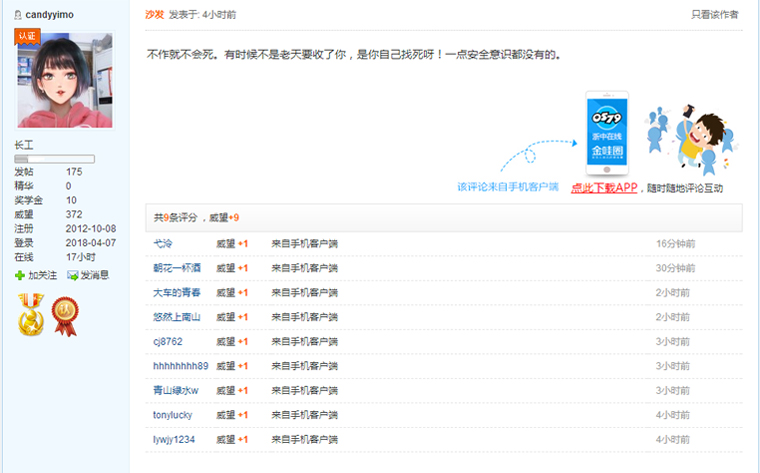Click the 点此下载APP download link
Viewport: 760px width, 473px height.
click(604, 188)
